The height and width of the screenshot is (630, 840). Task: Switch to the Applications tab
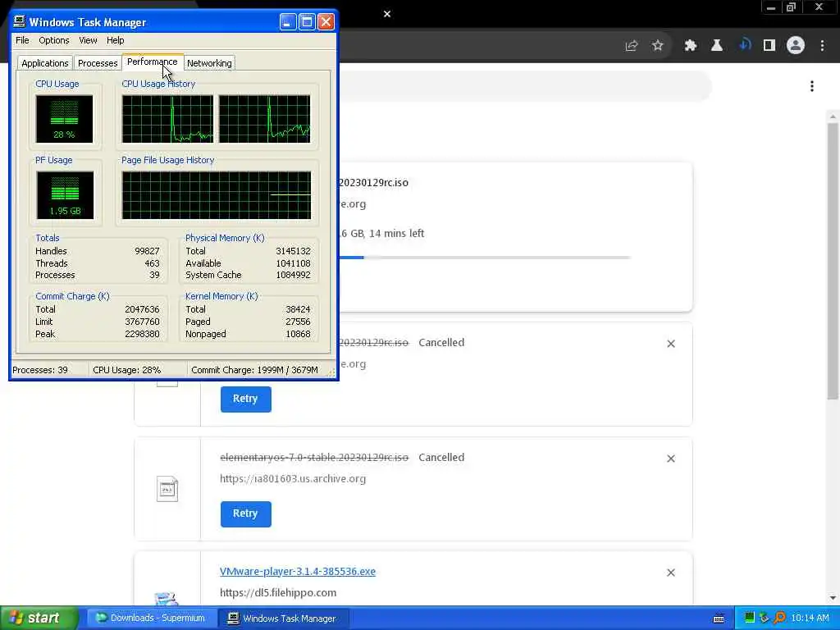pos(45,63)
